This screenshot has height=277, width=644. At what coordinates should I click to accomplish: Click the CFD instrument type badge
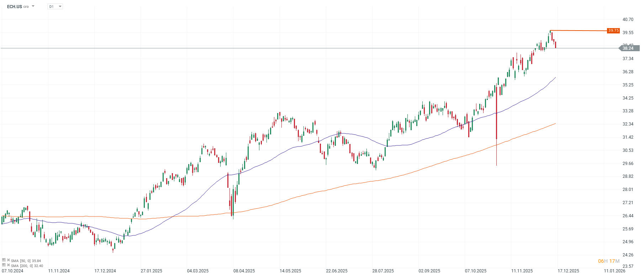click(25, 6)
